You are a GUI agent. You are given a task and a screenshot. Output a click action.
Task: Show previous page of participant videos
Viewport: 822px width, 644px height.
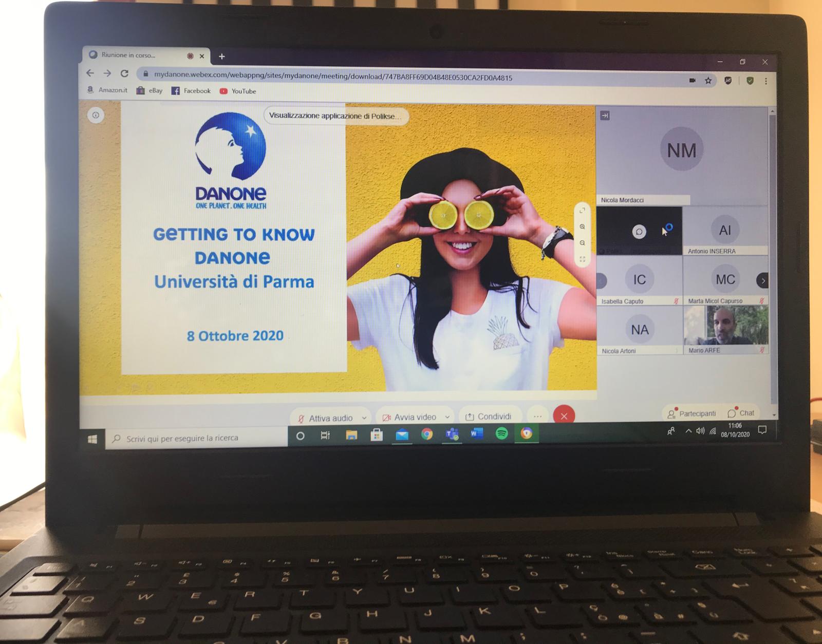(x=602, y=280)
